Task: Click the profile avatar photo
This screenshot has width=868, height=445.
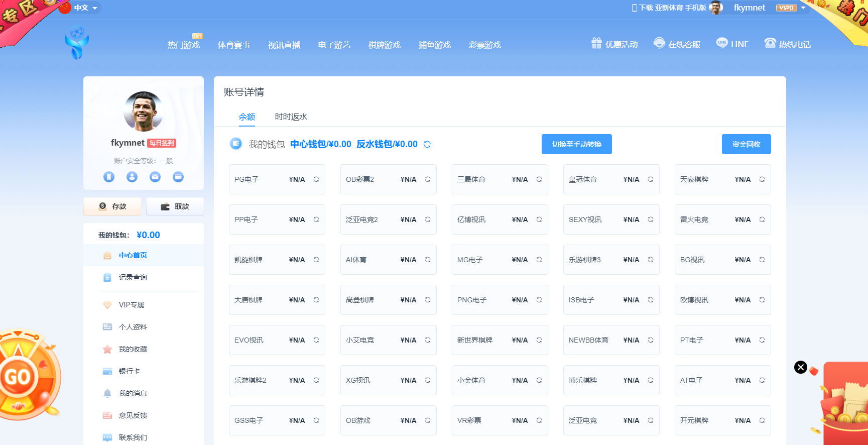Action: pos(143,112)
